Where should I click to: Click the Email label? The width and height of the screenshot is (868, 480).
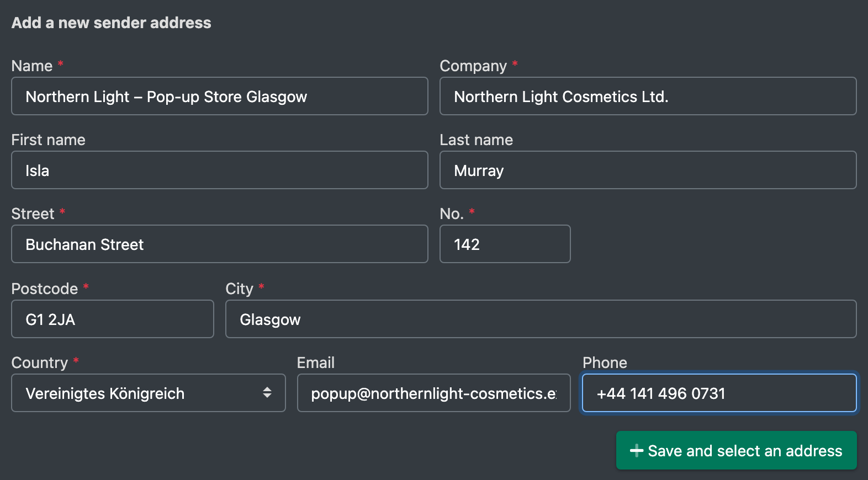[316, 362]
